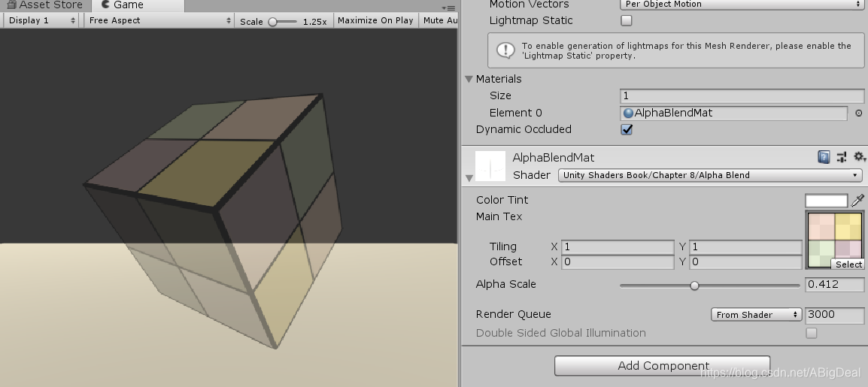Click the Materials Size field
Screen dimensions: 868x387
coord(742,96)
